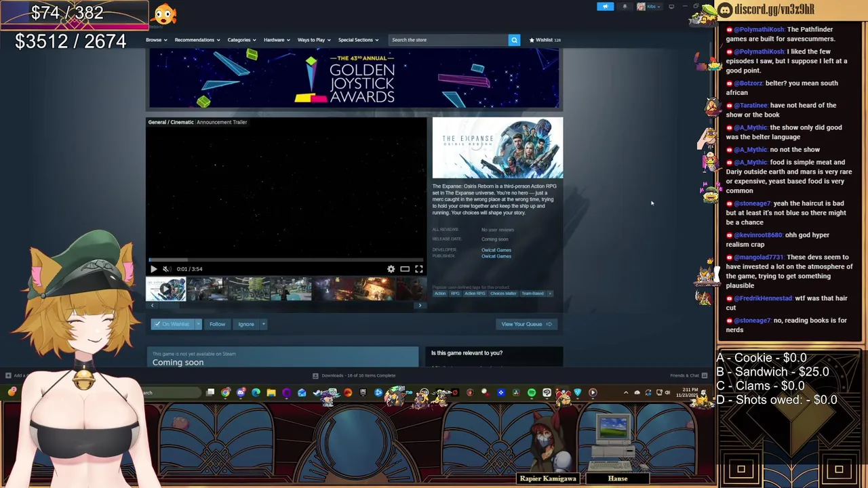Open the Browse menu
The height and width of the screenshot is (488, 868).
[x=156, y=40]
